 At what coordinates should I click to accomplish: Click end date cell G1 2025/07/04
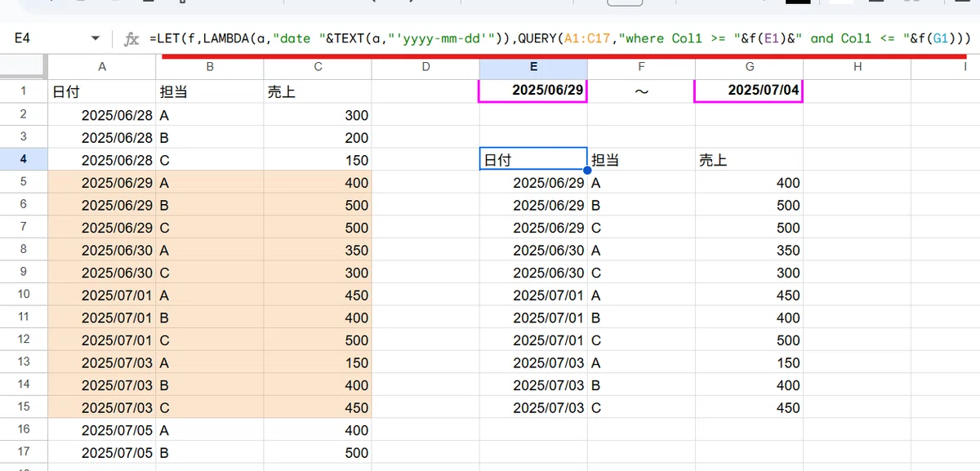(x=749, y=91)
